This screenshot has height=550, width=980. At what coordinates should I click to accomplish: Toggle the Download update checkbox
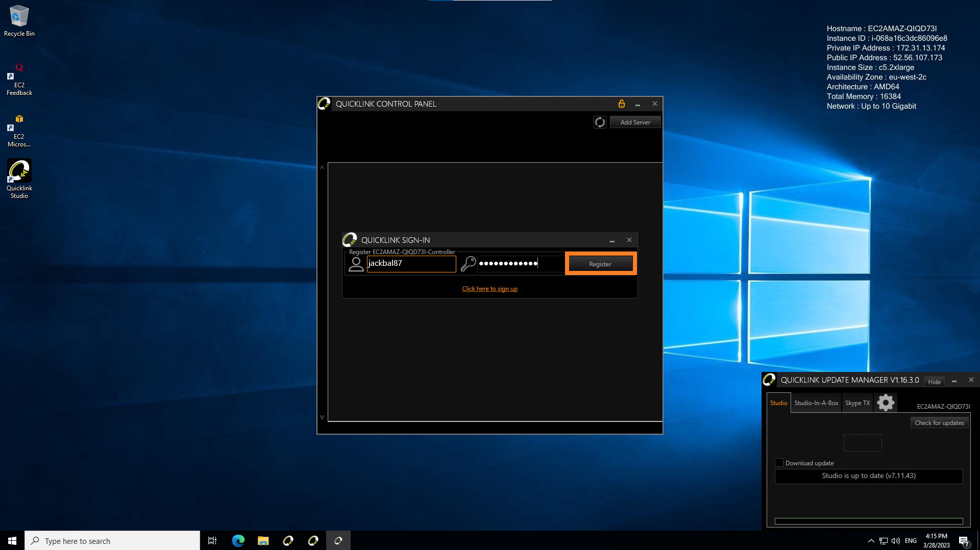779,463
